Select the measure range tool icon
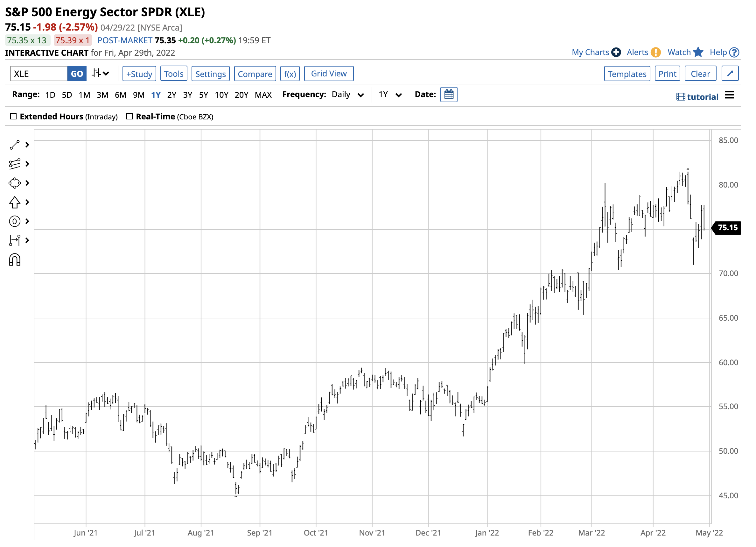Viewport: 756px width, 547px height. [15, 241]
